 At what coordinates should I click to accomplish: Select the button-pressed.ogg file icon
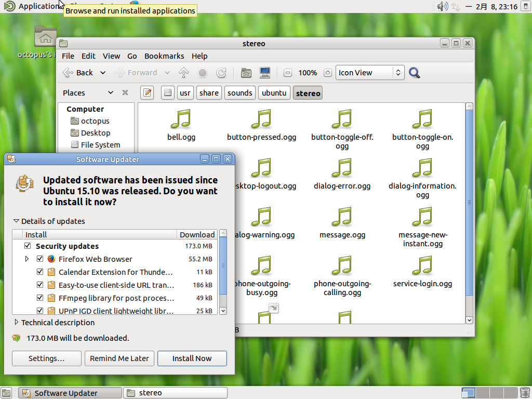coord(261,119)
